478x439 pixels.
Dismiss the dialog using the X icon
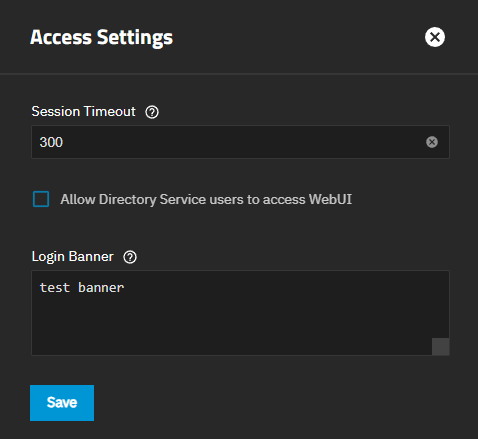click(435, 37)
